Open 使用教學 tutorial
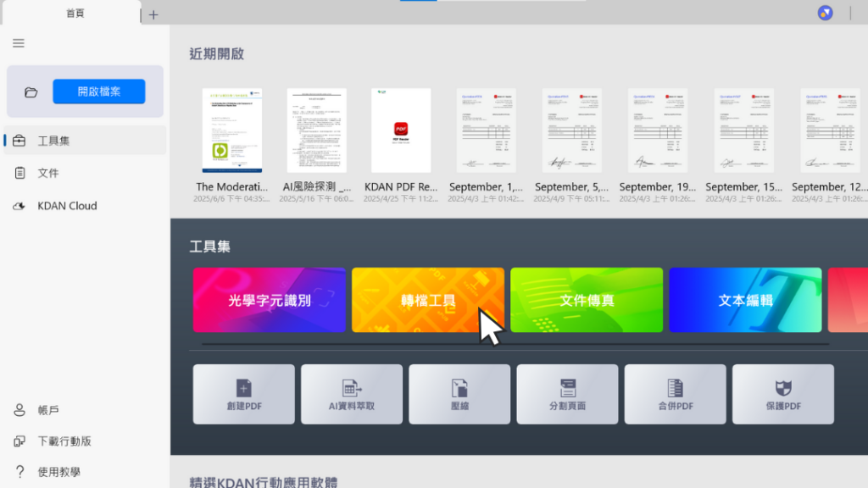Image resolution: width=868 pixels, height=488 pixels. 85,472
